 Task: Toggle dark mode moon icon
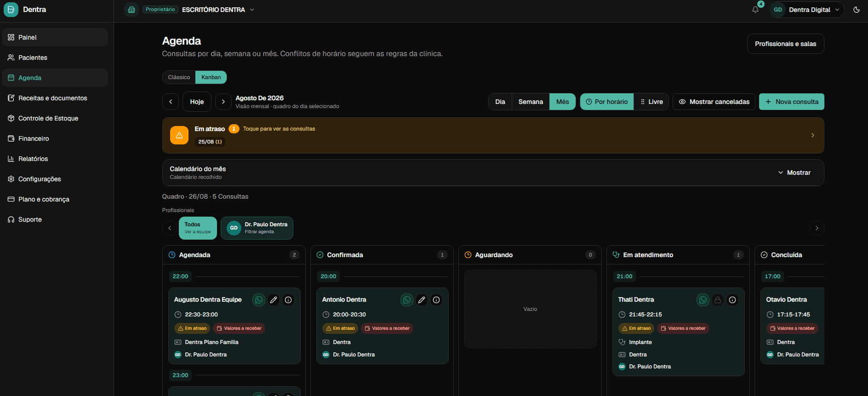857,10
